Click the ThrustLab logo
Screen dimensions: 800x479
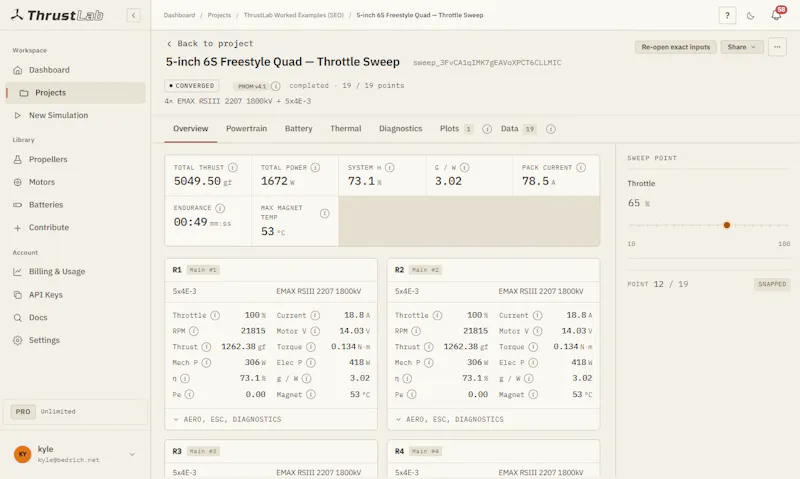point(57,15)
